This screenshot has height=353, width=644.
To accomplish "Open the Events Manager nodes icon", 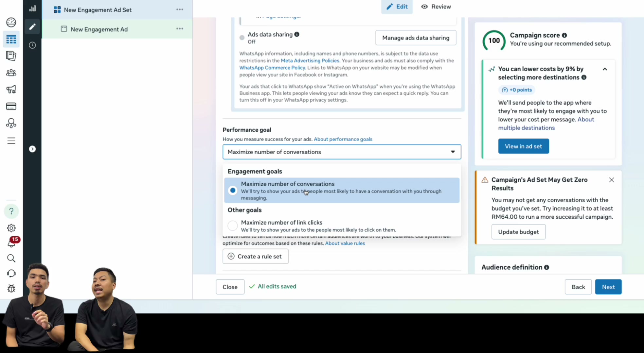I will [11, 123].
